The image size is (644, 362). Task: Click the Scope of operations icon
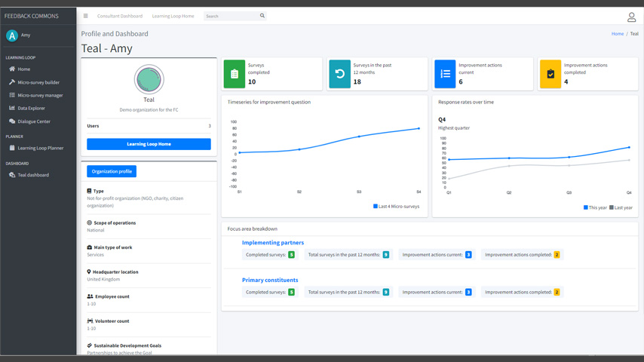point(89,222)
